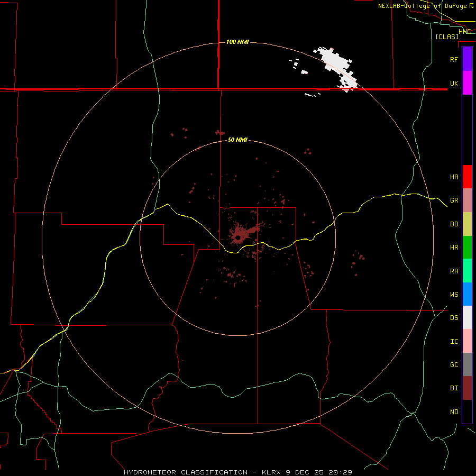Click the 'GC' legend label
The image size is (476, 476).
pyautogui.click(x=454, y=365)
